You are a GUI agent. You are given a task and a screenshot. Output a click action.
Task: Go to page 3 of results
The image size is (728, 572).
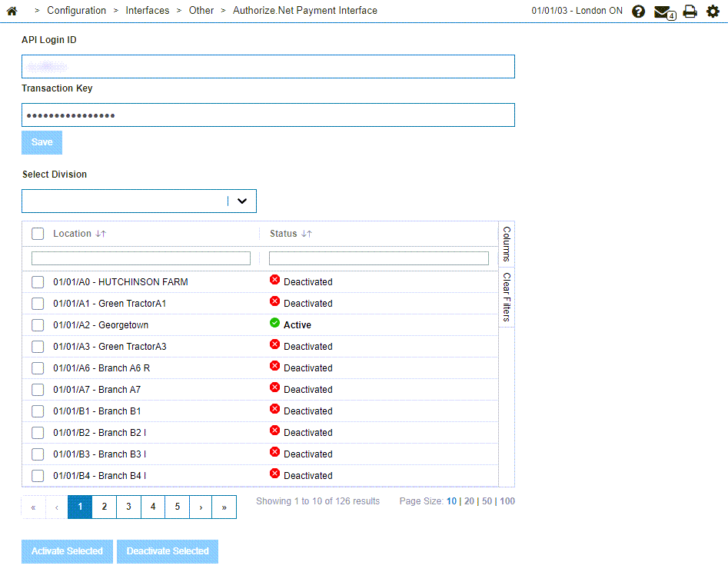click(128, 507)
